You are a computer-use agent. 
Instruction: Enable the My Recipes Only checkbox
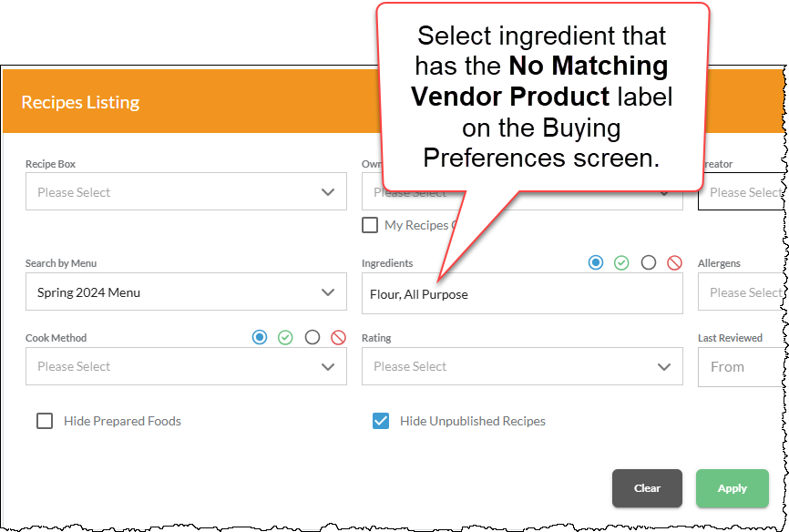click(370, 225)
